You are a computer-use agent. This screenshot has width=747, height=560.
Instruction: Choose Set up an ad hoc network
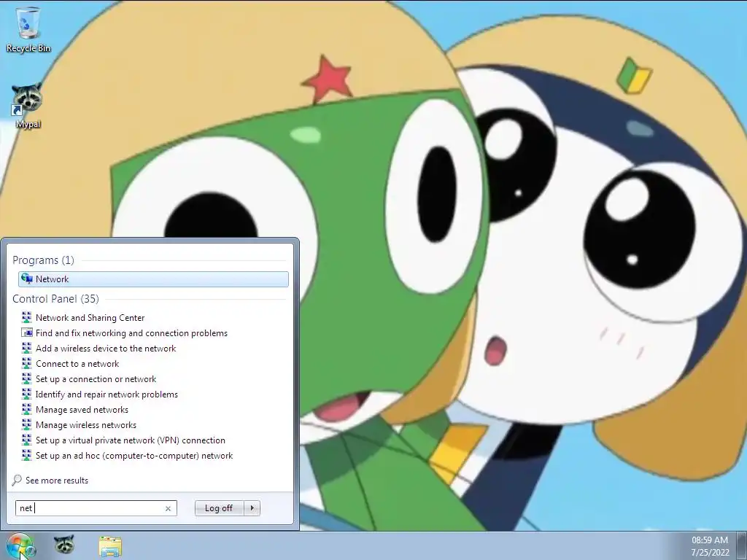click(x=134, y=455)
